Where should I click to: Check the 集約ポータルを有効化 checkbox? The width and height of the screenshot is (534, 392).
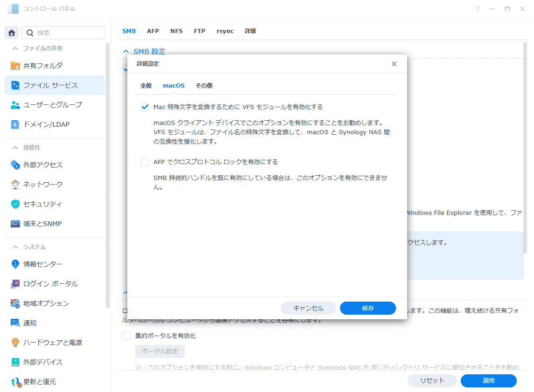pyautogui.click(x=127, y=336)
